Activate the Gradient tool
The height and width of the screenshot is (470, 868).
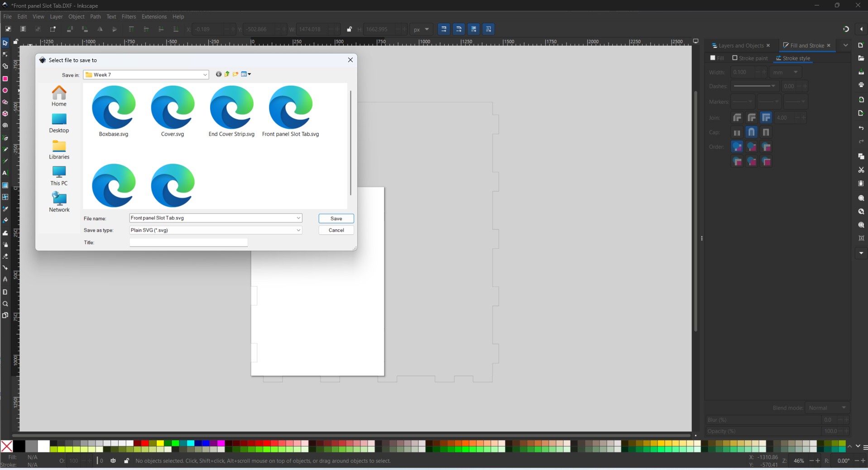tap(5, 185)
